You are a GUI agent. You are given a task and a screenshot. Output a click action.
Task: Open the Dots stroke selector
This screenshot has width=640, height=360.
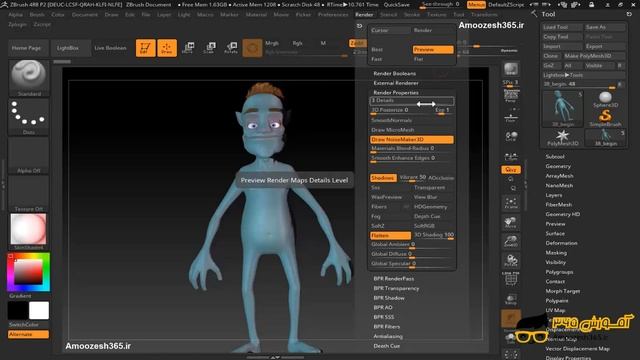[29, 116]
